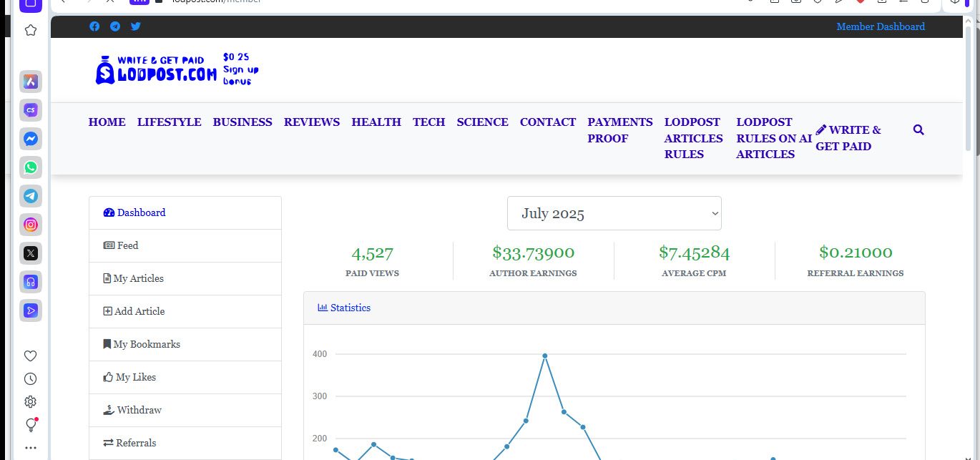Go to Dashboard in member sidebar
The height and width of the screenshot is (460, 980).
(185, 212)
